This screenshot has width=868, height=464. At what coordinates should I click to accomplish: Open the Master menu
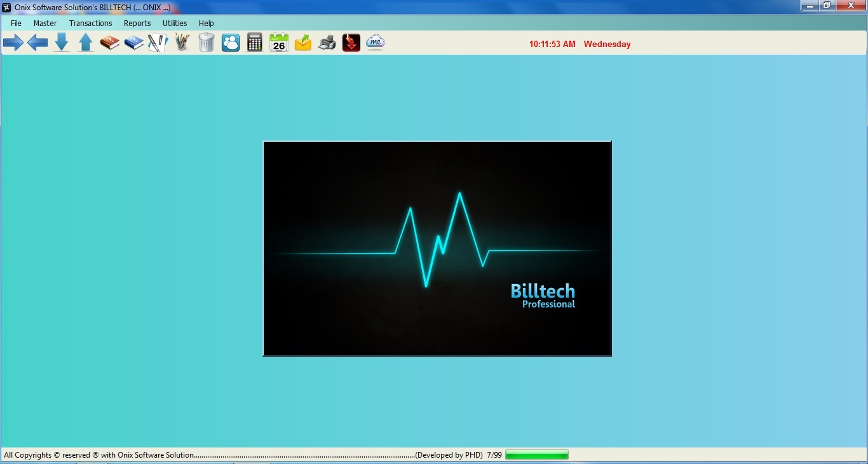pyautogui.click(x=45, y=23)
